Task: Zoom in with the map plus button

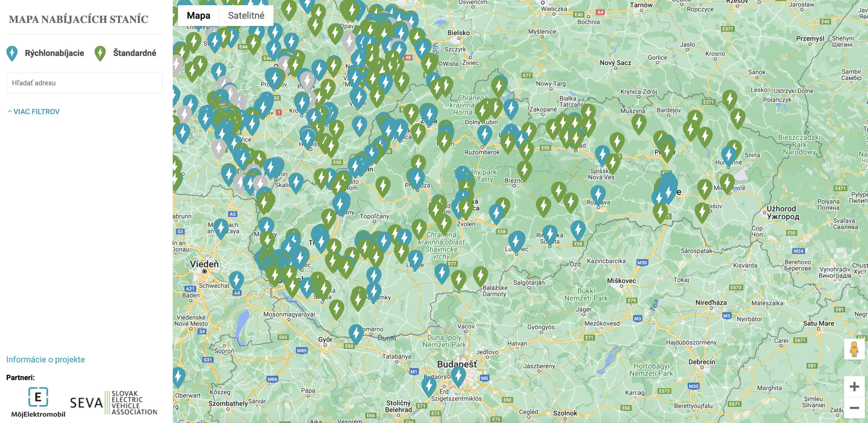Action: [854, 387]
